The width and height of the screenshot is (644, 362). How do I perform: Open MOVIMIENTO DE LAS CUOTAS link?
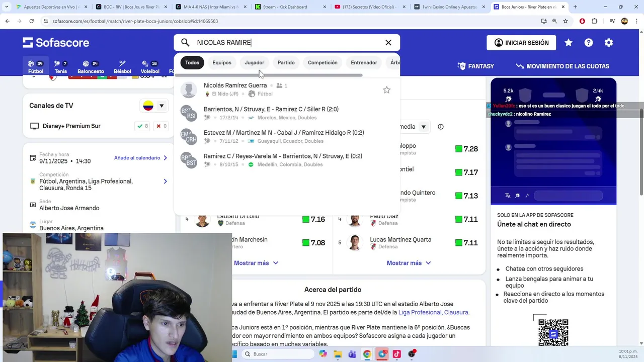click(x=562, y=66)
